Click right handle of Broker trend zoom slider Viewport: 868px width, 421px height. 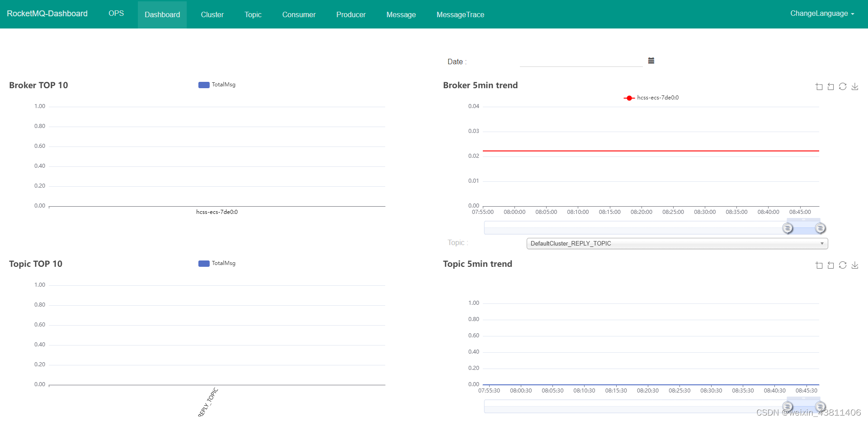coord(820,228)
